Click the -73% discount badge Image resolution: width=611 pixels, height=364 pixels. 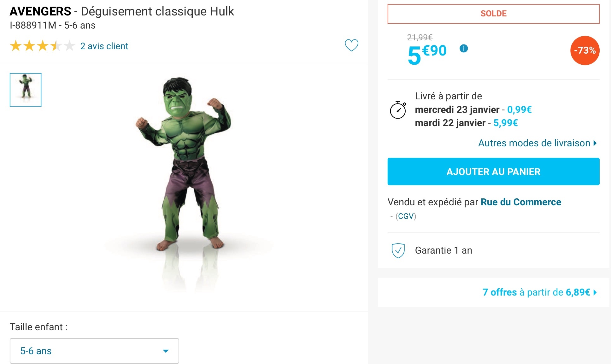pos(585,50)
